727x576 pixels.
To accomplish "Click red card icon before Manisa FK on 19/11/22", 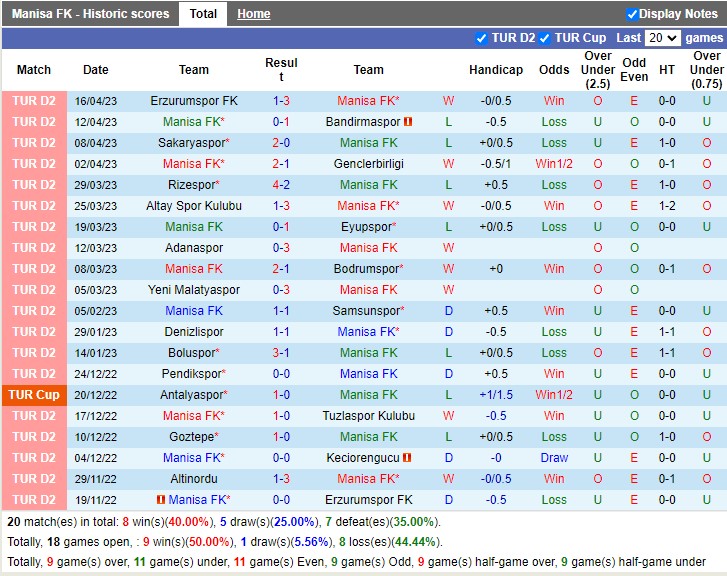I will click(x=161, y=500).
